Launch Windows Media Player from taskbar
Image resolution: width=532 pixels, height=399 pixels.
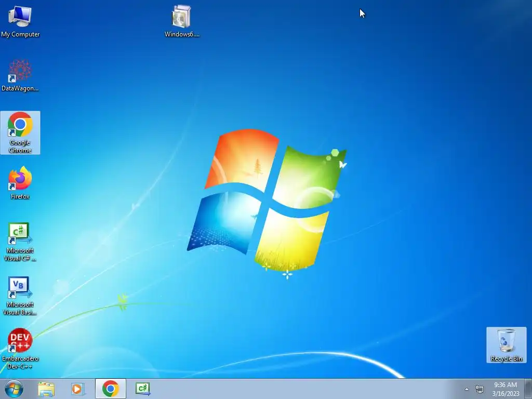click(x=78, y=389)
